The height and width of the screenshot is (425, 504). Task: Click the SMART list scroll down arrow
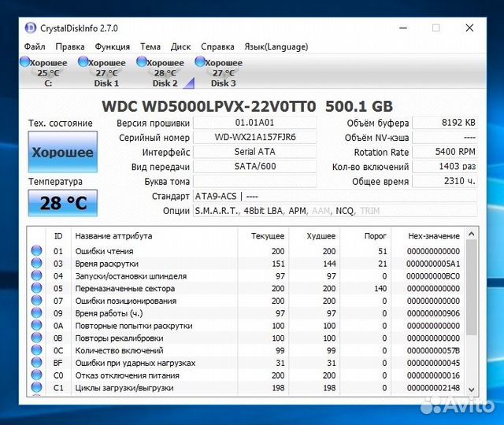(472, 390)
